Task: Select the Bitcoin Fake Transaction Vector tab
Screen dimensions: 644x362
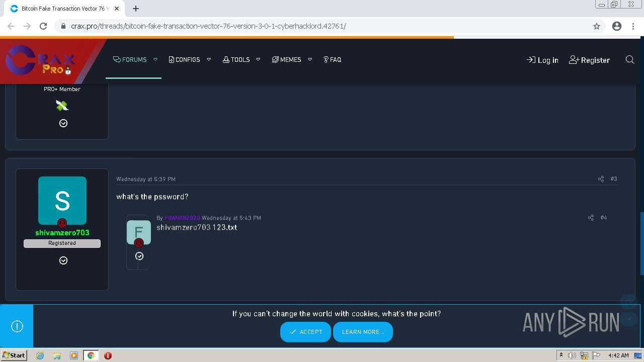Action: [64, 9]
